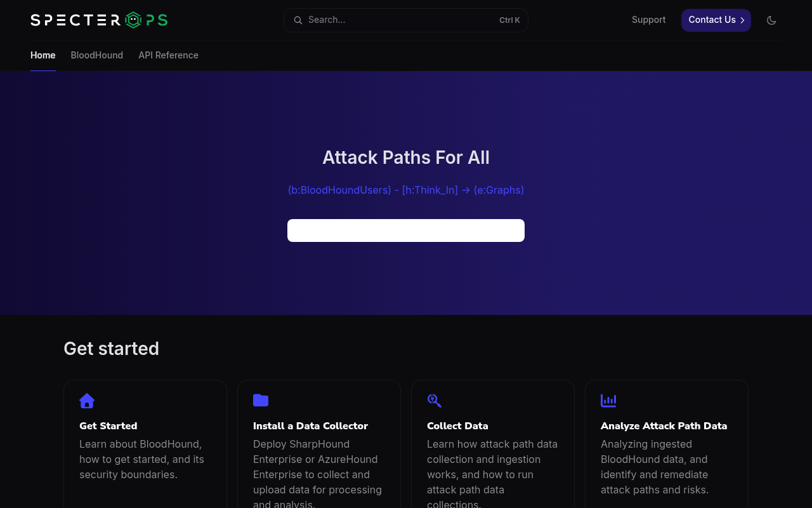
Task: Click the chevron arrow in Contact Us button
Action: (742, 20)
